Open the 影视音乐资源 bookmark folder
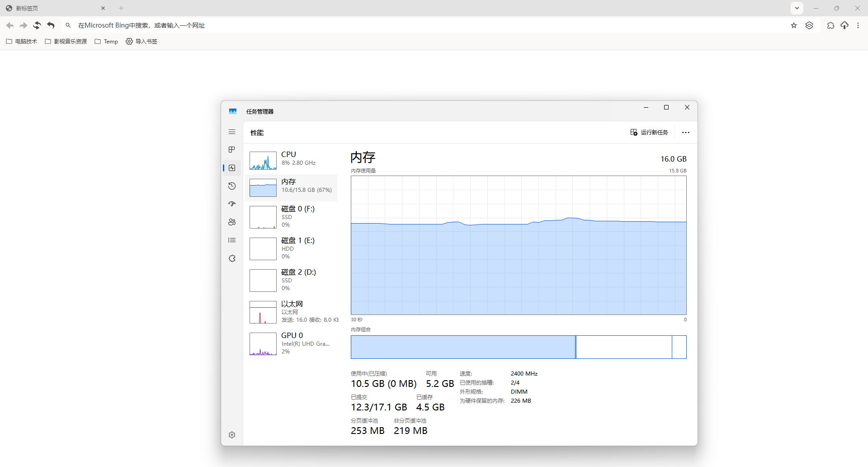This screenshot has width=868, height=467. point(66,42)
